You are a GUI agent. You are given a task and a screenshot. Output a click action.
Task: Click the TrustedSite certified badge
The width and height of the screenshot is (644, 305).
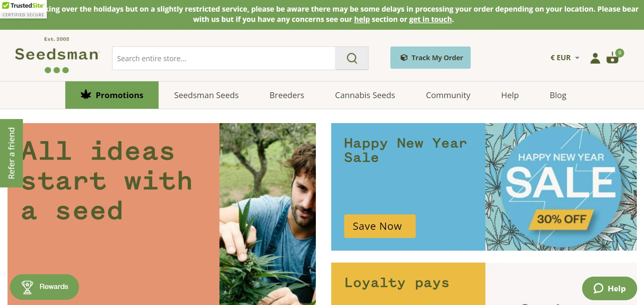pyautogui.click(x=23, y=9)
